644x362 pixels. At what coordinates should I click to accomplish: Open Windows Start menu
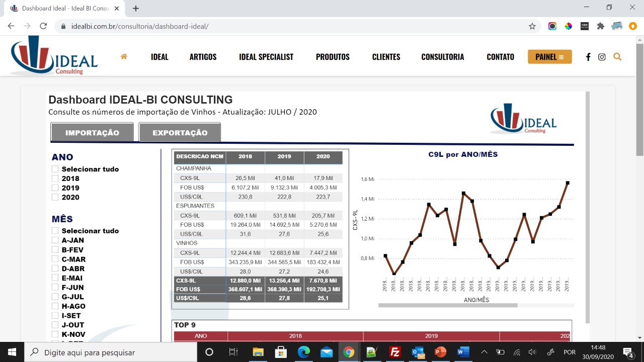[x=12, y=352]
